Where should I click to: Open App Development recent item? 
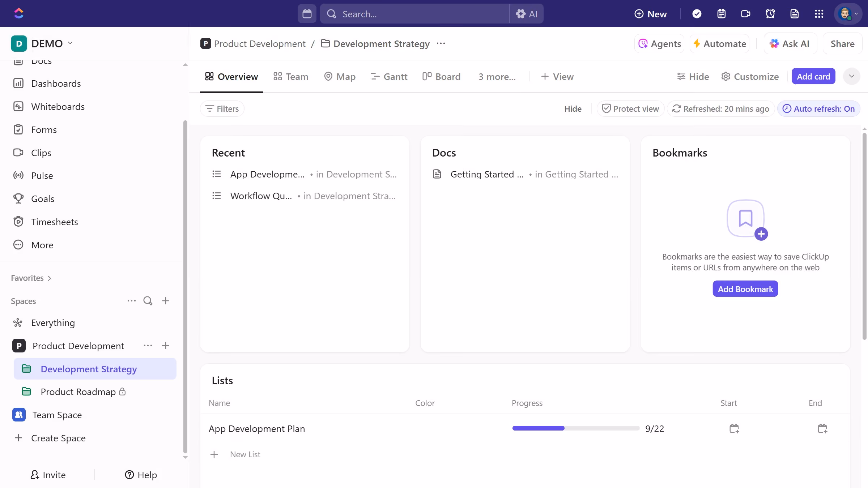click(x=305, y=174)
